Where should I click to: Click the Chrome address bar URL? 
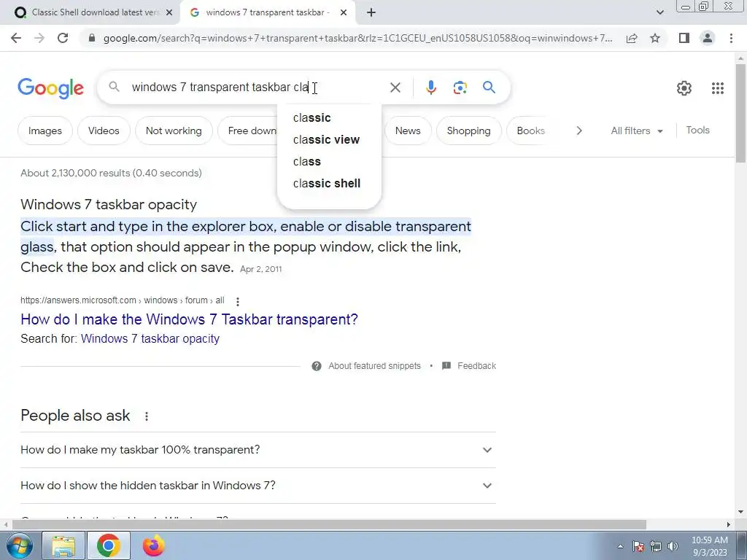pos(357,38)
